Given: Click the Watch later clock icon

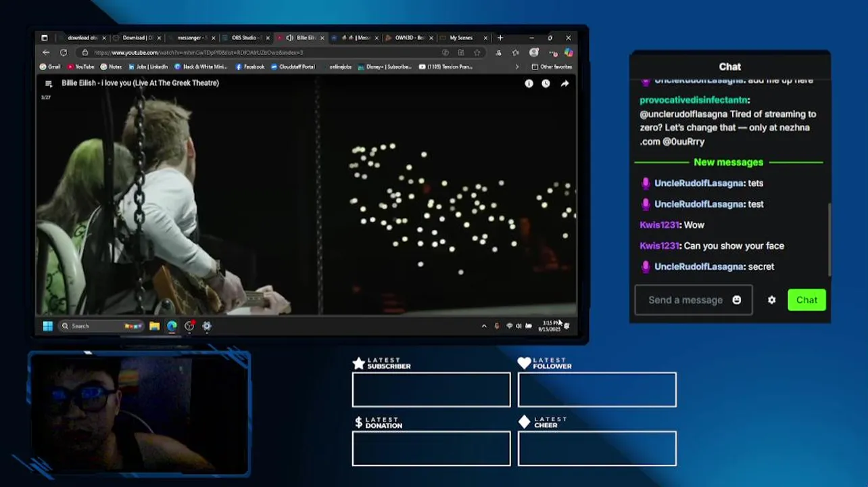Looking at the screenshot, I should 546,83.
